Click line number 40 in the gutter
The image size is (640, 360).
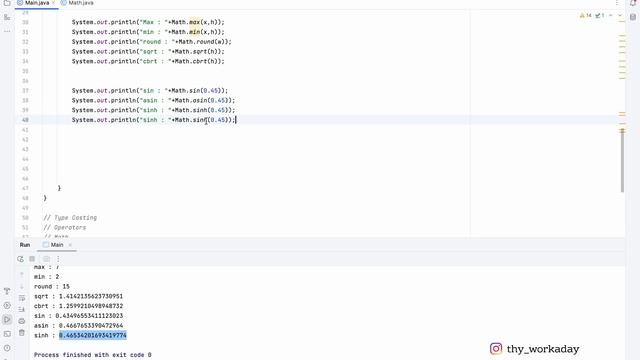[25, 120]
